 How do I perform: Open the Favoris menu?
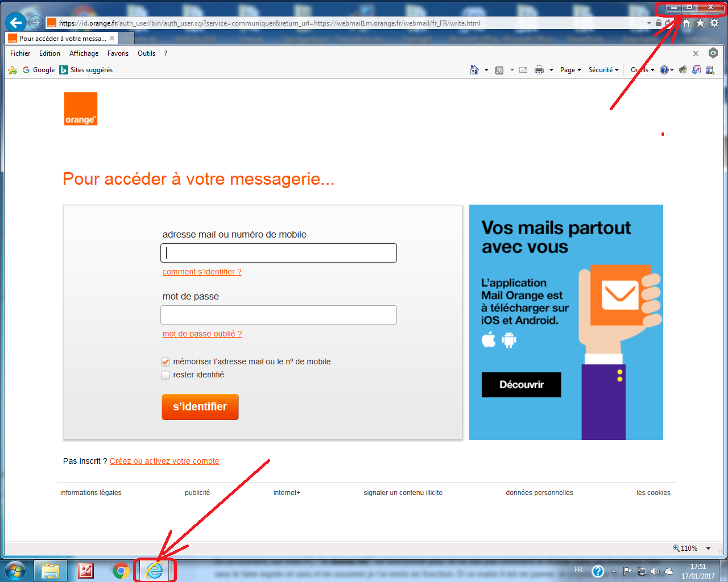tap(118, 53)
